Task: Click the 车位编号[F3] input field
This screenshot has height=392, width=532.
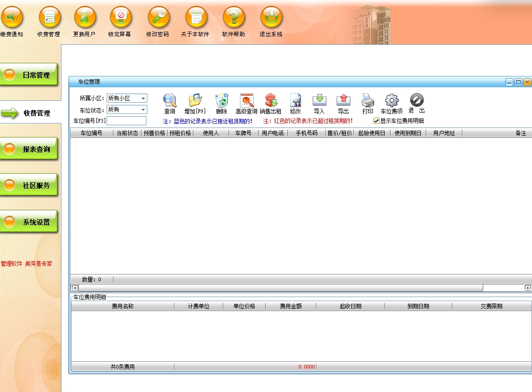Action: [x=127, y=121]
